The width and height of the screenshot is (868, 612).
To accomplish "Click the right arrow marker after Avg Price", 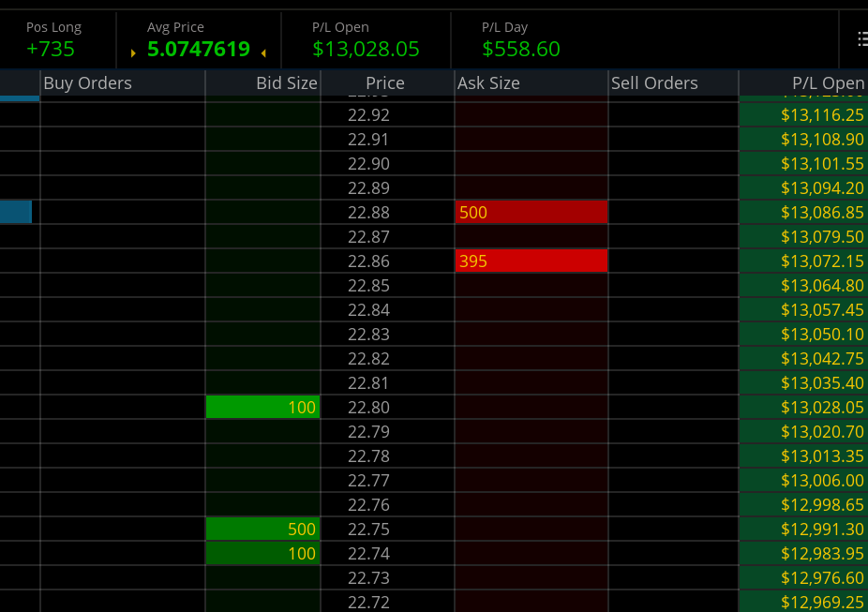I will click(263, 53).
